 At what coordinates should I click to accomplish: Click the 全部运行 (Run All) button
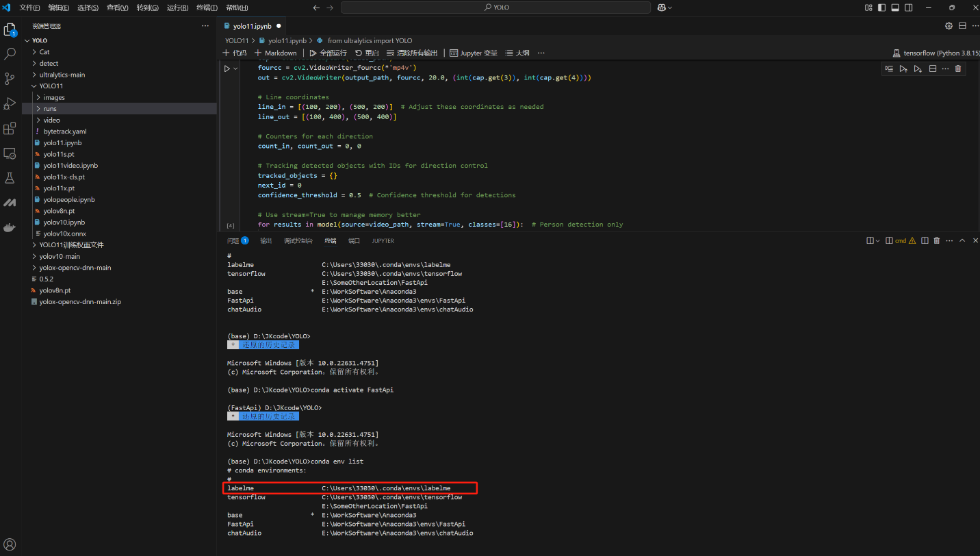(x=328, y=53)
